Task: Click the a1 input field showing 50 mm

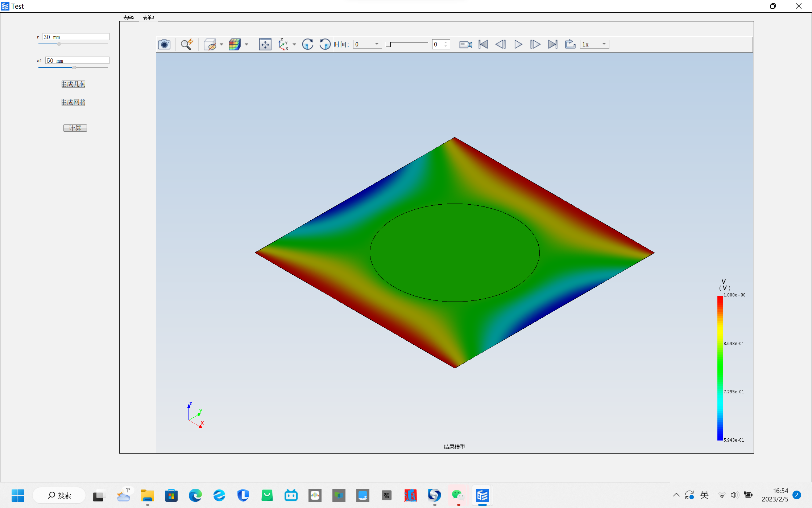Action: coord(77,61)
